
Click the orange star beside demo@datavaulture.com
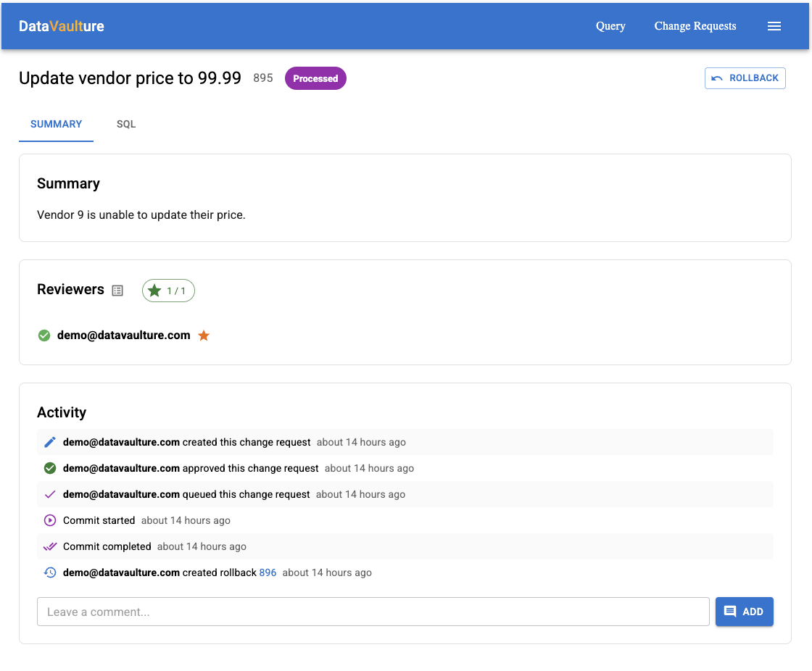pyautogui.click(x=204, y=335)
